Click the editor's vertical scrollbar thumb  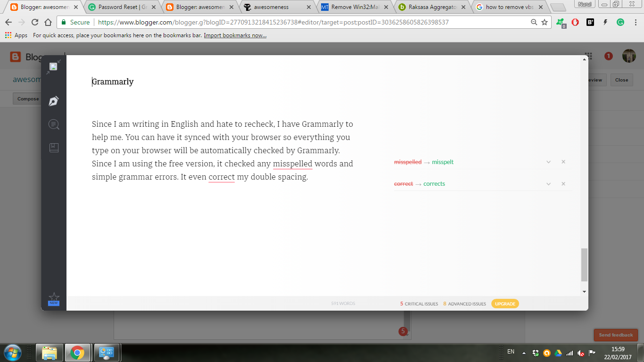click(585, 264)
